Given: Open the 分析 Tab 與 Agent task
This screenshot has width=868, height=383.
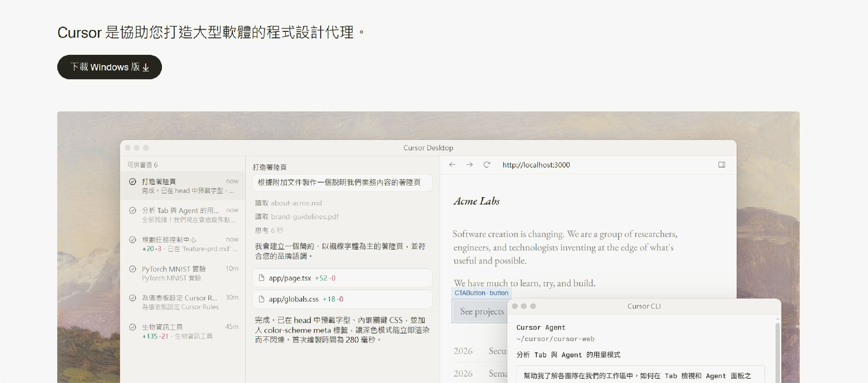Looking at the screenshot, I should tap(183, 215).
